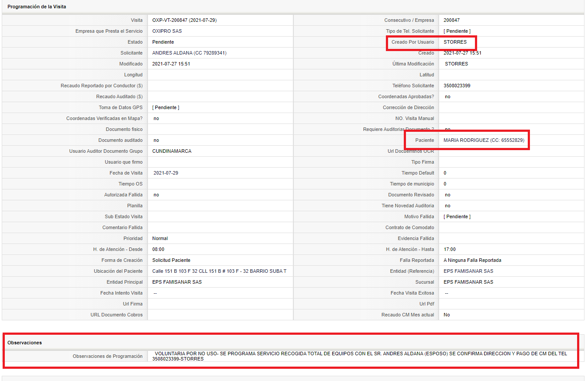The width and height of the screenshot is (588, 381).
Task: Click the company value OXIPRO SAS
Action: click(x=167, y=31)
